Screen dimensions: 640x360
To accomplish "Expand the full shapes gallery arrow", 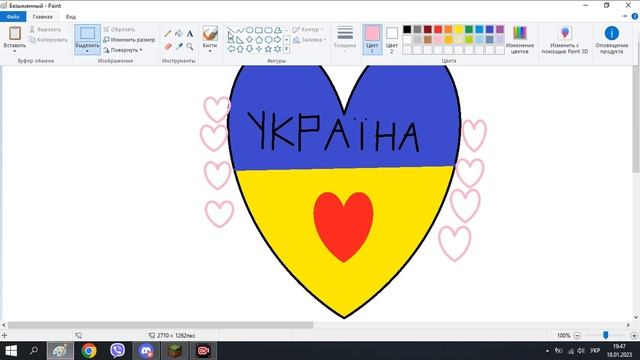I will [287, 49].
